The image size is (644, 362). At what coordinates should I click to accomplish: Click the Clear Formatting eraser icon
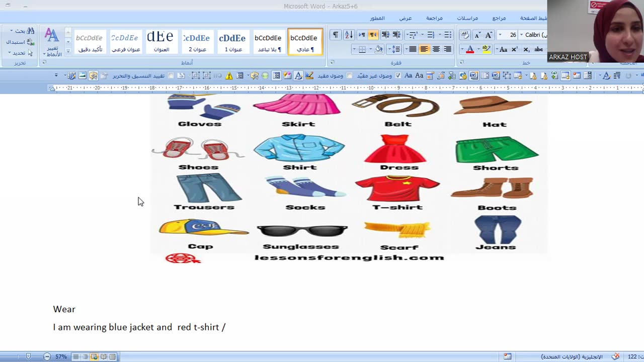[x=465, y=35]
